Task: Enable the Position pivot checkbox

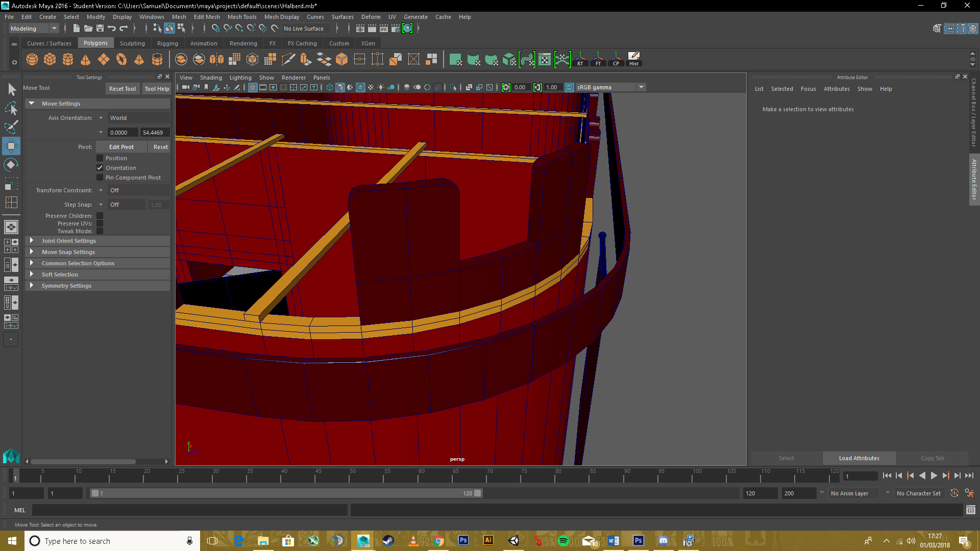Action: (x=100, y=158)
